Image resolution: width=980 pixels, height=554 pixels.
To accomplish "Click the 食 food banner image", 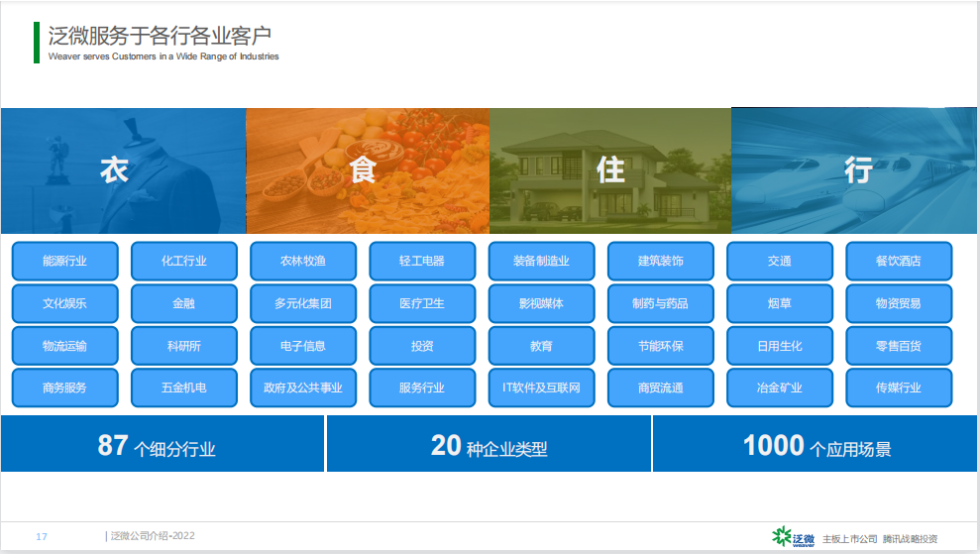I will [x=367, y=170].
